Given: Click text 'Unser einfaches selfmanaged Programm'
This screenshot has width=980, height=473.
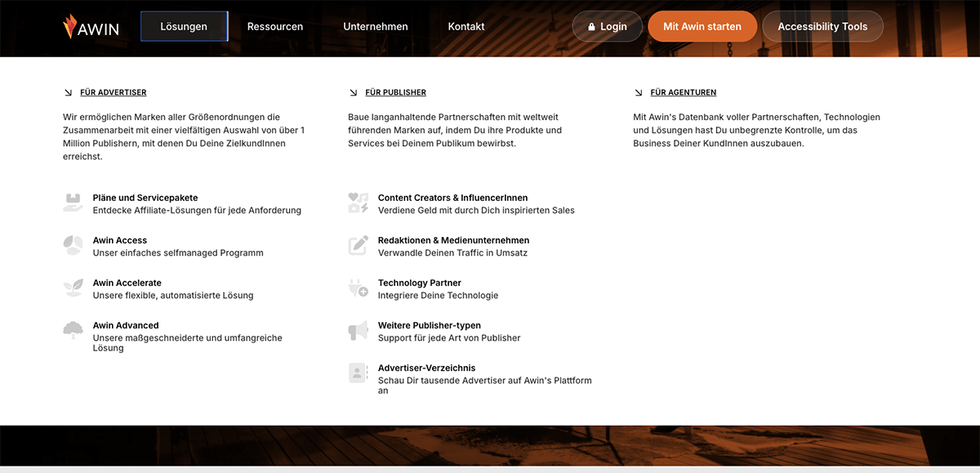Looking at the screenshot, I should (x=178, y=252).
